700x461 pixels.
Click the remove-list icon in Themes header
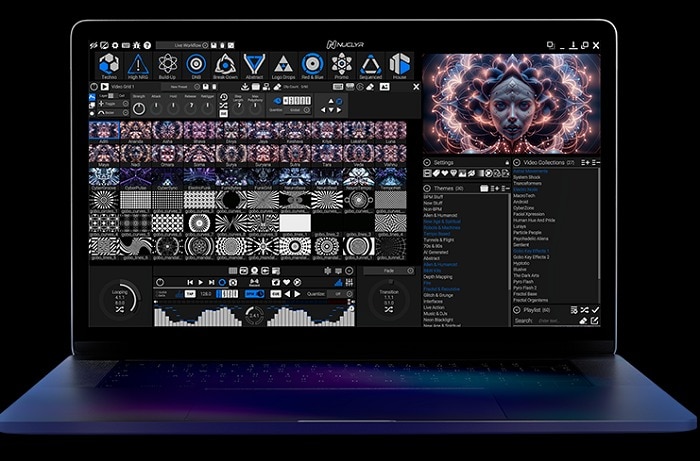coord(505,188)
